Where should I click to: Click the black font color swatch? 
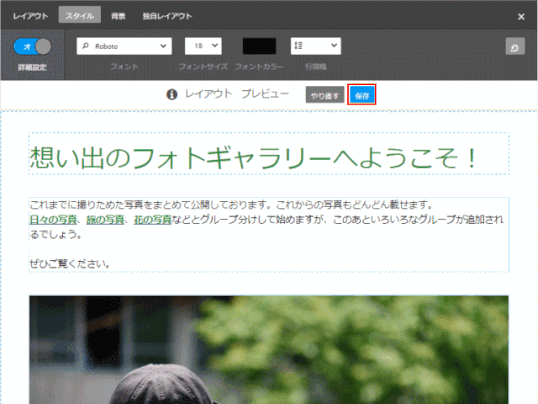pos(259,46)
